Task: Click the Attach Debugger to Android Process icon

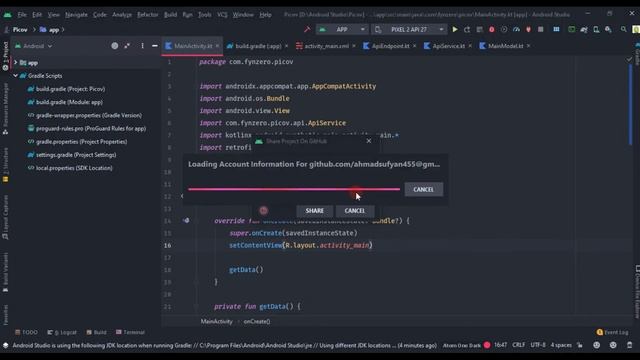Action: coord(528,29)
